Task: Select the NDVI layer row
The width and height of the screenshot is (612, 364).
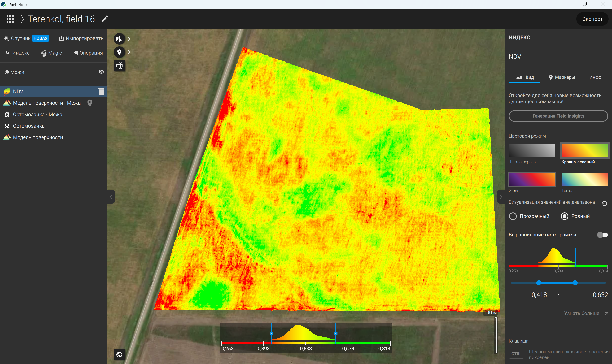Action: pos(54,92)
